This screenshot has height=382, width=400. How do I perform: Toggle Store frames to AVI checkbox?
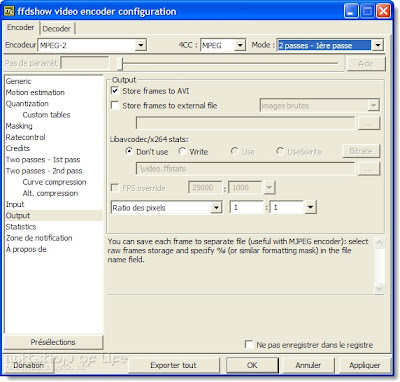[x=115, y=91]
